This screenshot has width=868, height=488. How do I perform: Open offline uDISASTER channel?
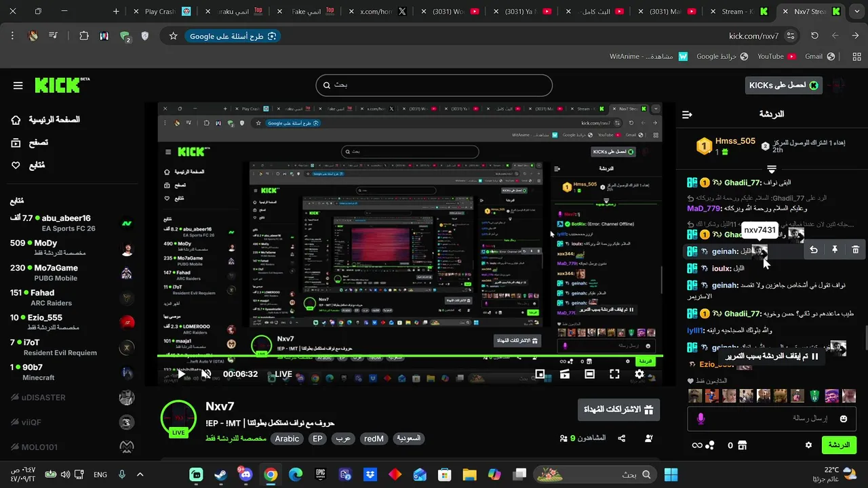(72, 397)
